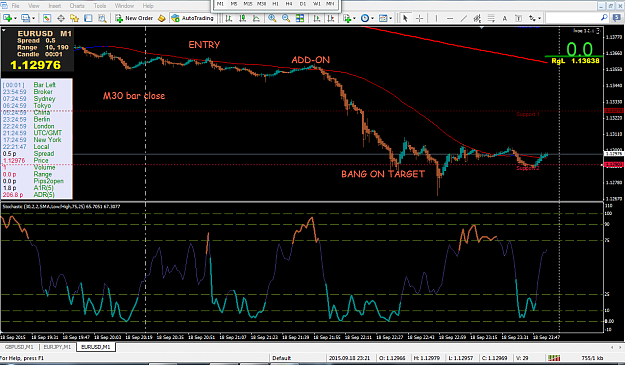Open the Help menu

148,6
